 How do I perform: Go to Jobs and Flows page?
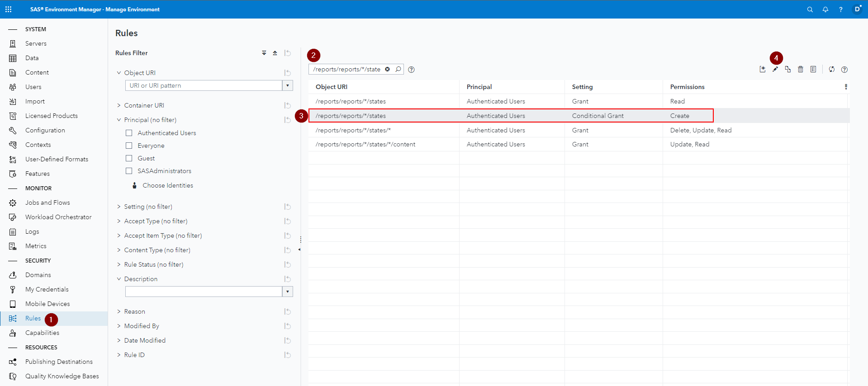click(x=47, y=202)
